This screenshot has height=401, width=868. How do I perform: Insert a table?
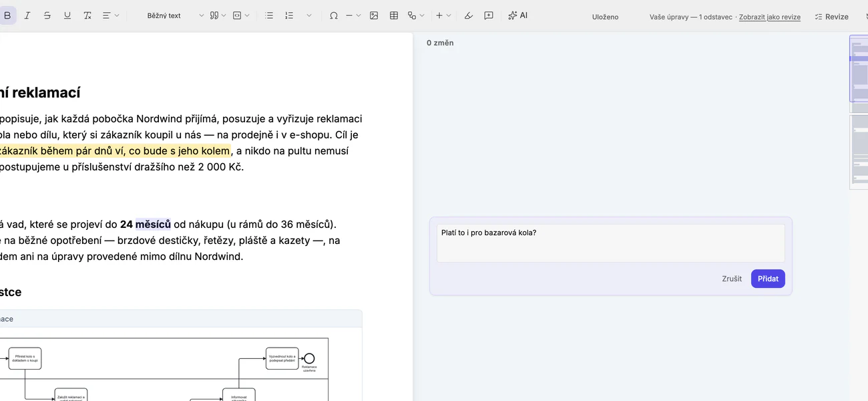tap(394, 15)
